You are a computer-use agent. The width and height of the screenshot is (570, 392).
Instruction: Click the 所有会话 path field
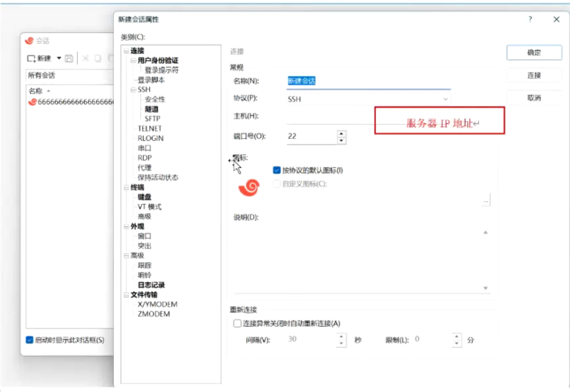click(70, 75)
